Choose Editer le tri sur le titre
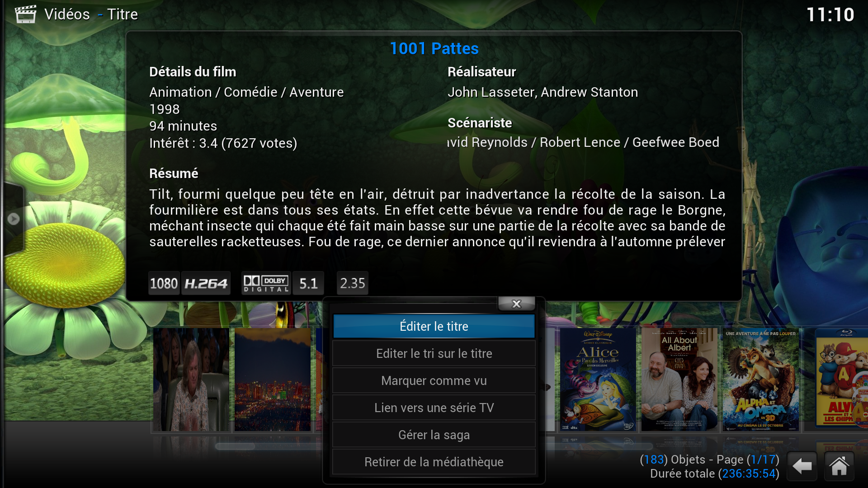 434,353
